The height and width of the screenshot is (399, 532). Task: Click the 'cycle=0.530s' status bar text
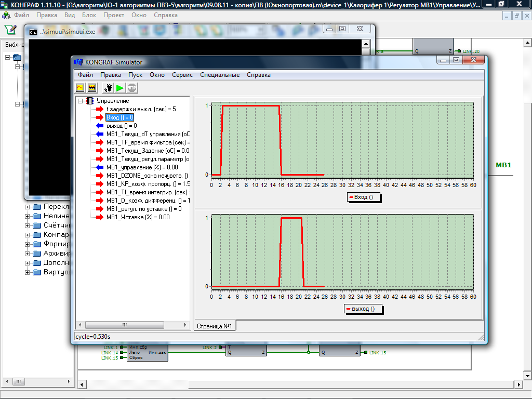tap(93, 337)
